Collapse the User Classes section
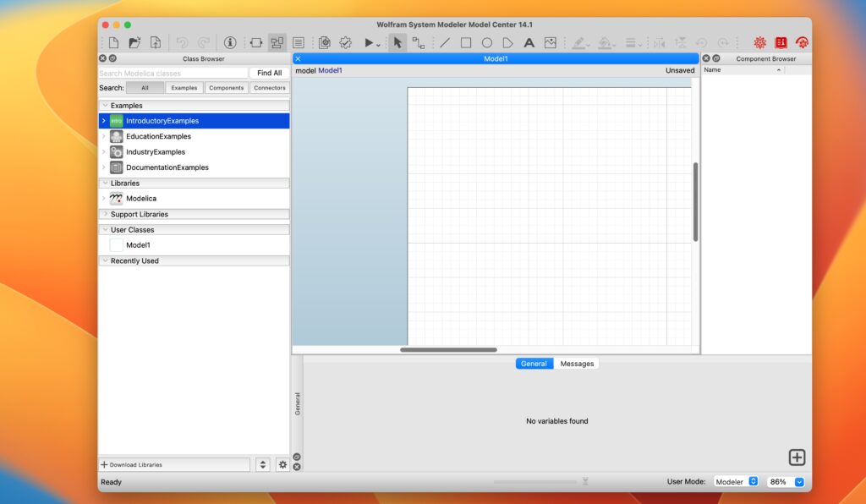The width and height of the screenshot is (866, 504). (103, 229)
